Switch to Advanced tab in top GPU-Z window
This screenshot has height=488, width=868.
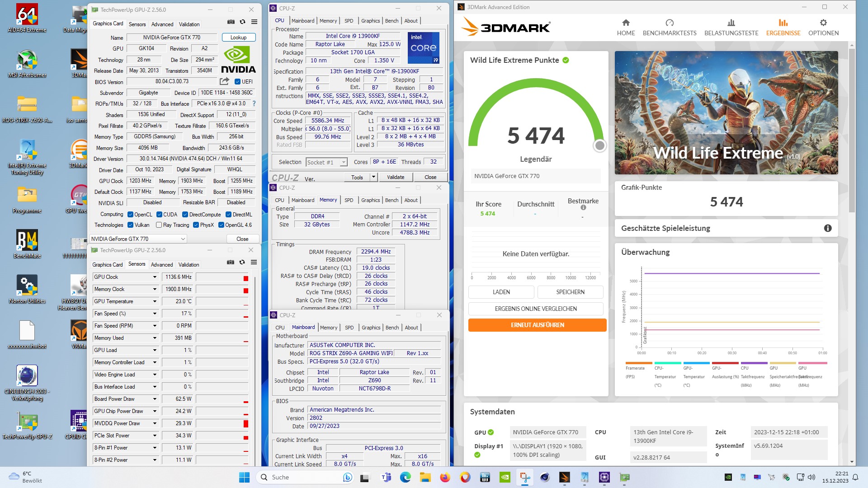click(162, 24)
